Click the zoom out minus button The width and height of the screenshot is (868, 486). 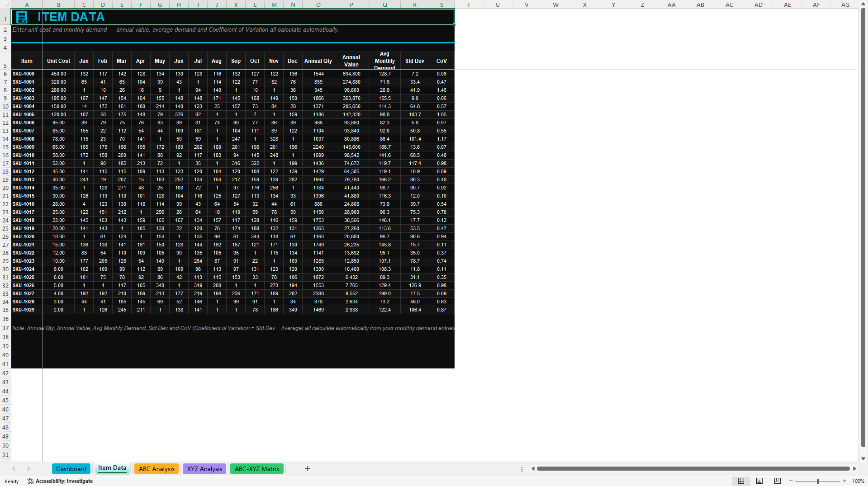pos(791,481)
